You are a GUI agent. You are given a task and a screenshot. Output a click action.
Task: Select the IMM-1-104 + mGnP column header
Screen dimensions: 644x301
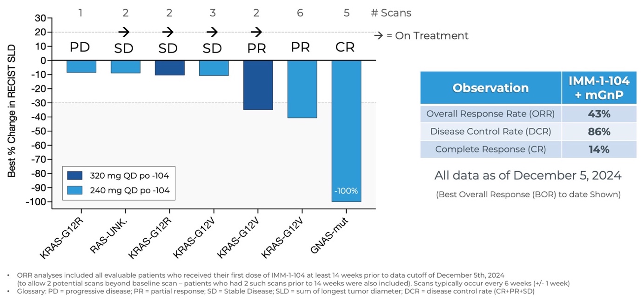coord(599,88)
